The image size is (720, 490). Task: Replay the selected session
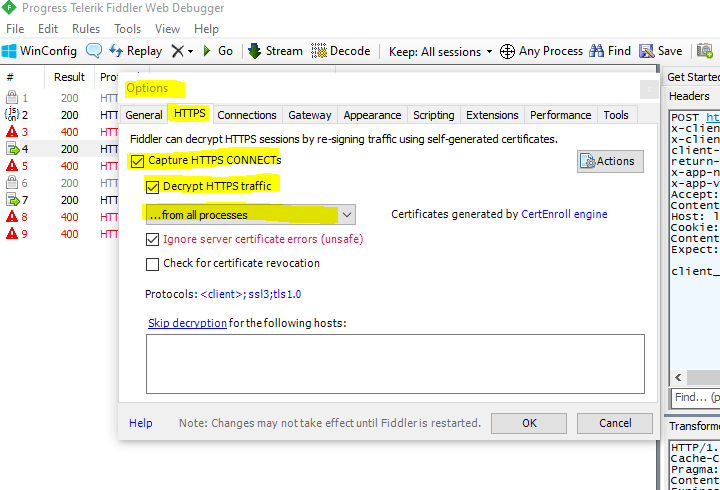pos(135,51)
